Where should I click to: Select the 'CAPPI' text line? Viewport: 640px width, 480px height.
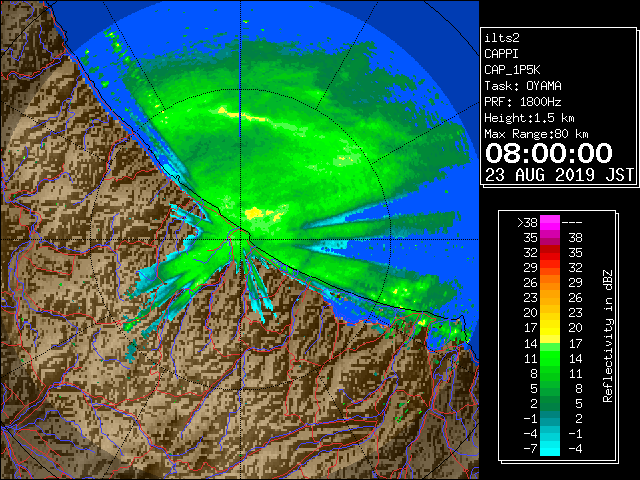pyautogui.click(x=501, y=54)
